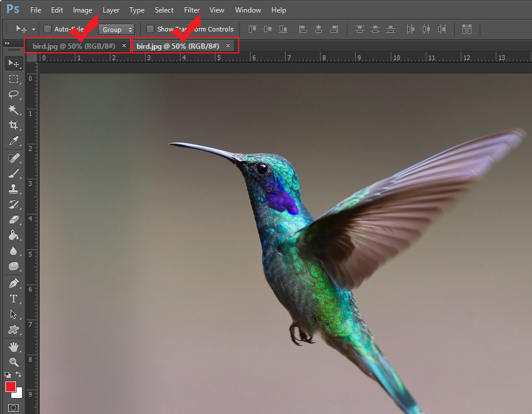Click Align Bottom Edges icon
The height and width of the screenshot is (414, 532).
click(283, 29)
